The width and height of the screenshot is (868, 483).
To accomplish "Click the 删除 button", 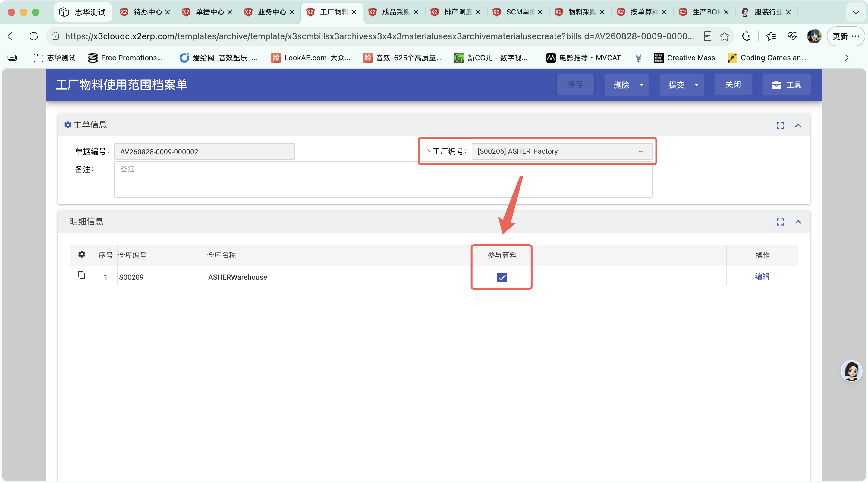I will (621, 85).
